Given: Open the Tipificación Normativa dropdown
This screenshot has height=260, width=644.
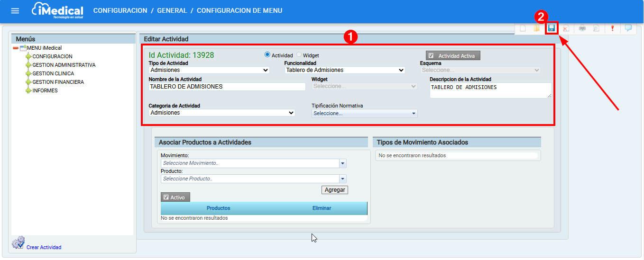Looking at the screenshot, I should point(364,114).
